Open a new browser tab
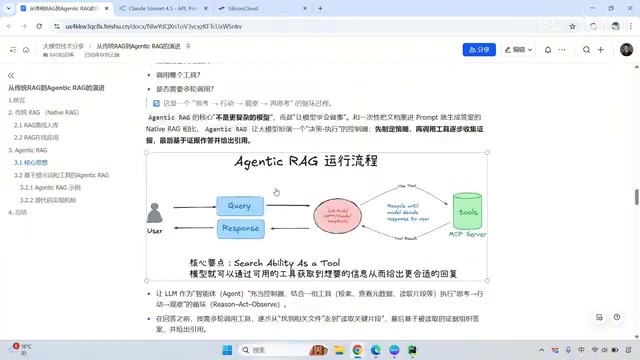Viewport: 640px width, 360px height. coord(320,8)
